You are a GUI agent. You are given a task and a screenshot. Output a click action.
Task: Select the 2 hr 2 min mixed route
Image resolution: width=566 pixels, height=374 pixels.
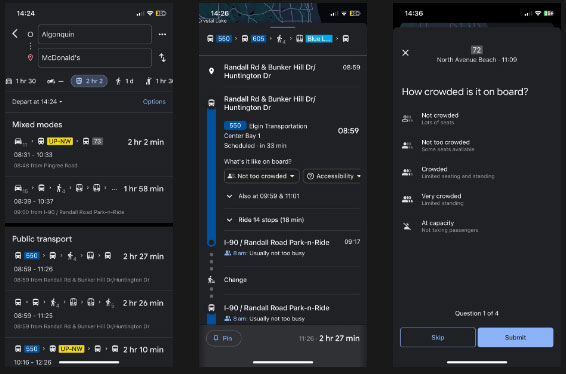click(89, 153)
